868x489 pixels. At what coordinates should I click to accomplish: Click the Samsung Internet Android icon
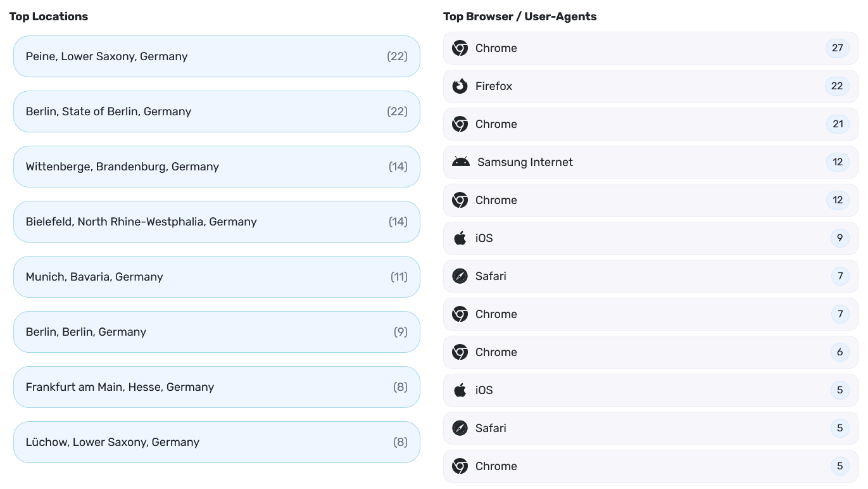click(x=461, y=162)
